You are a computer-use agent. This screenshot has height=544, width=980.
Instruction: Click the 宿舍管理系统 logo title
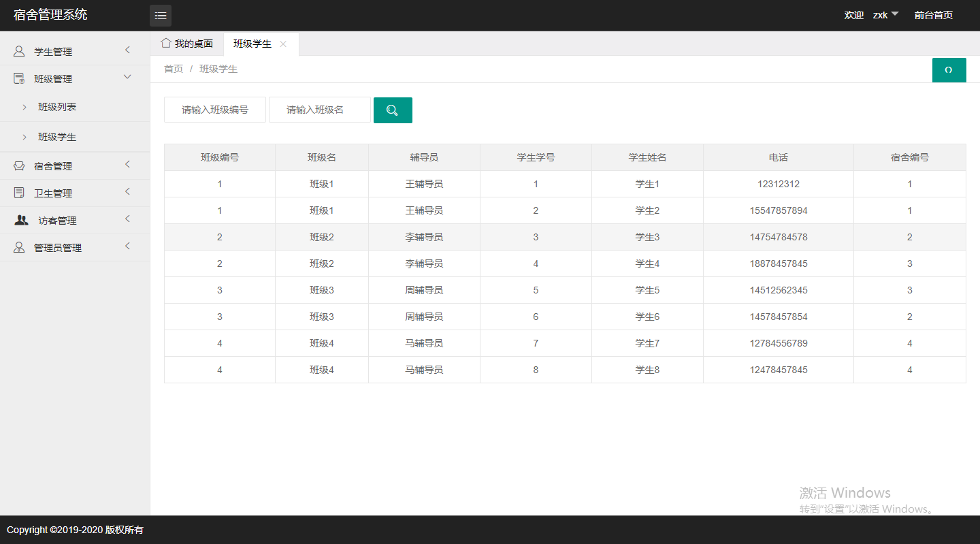tap(50, 14)
